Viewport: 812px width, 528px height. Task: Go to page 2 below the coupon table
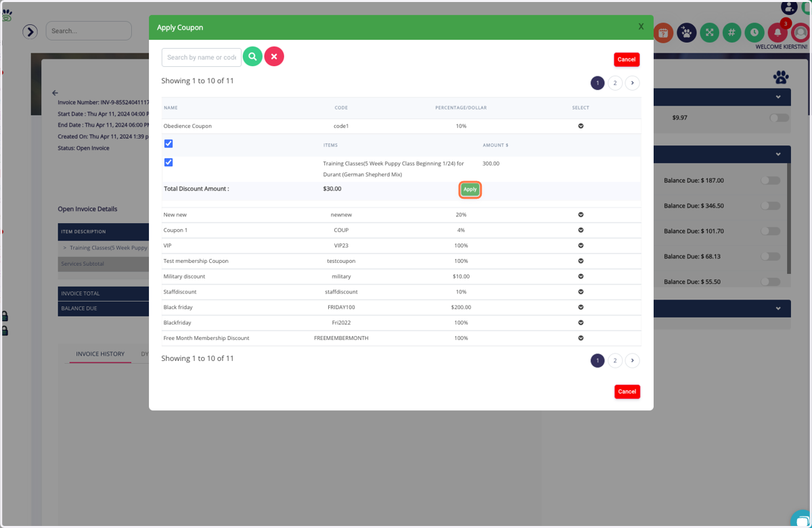(x=614, y=360)
